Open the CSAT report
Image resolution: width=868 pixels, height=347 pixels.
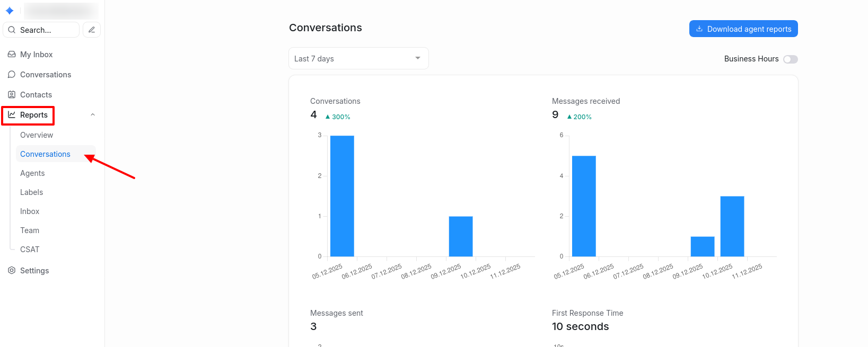click(30, 250)
